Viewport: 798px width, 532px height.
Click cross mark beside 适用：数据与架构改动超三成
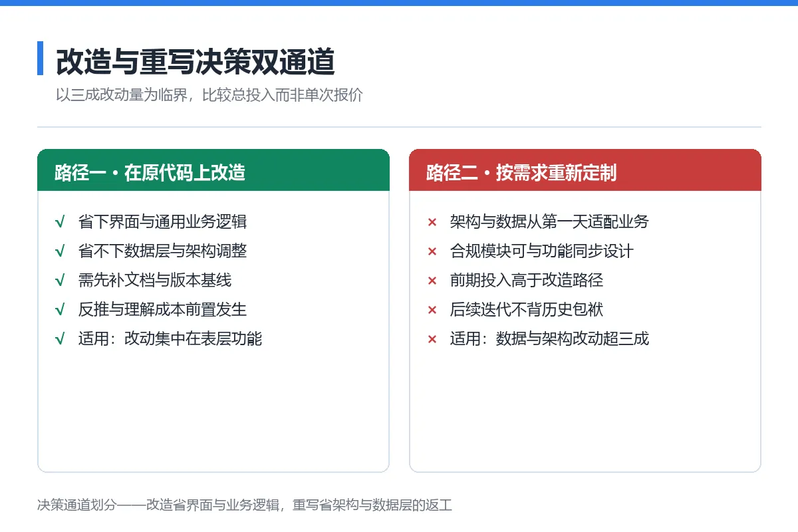click(x=432, y=340)
